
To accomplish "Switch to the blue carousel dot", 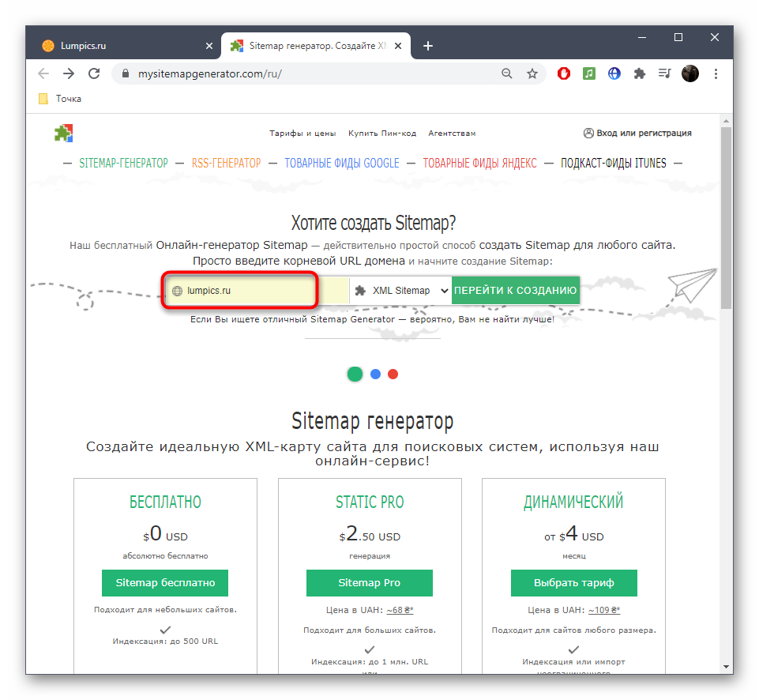I will tap(376, 374).
